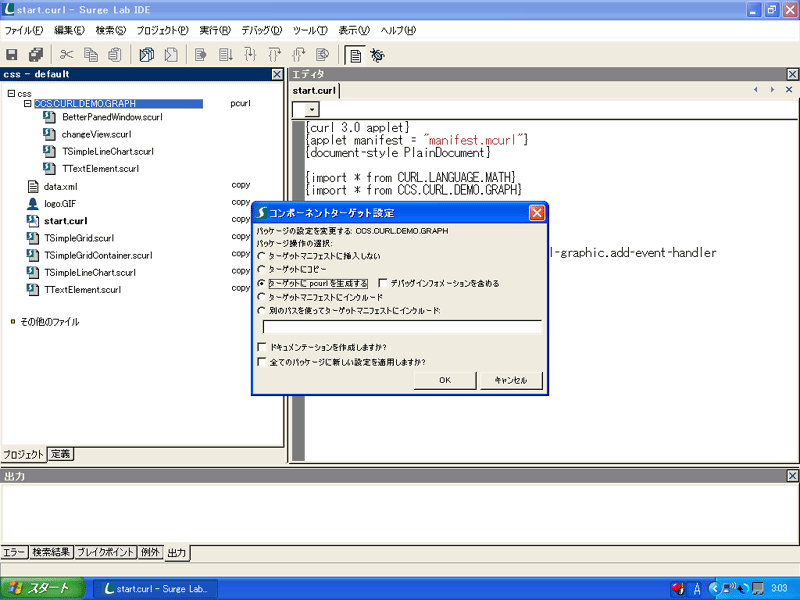Select 'ターゲットにコピー' radio option
The height and width of the screenshot is (600, 800).
pyautogui.click(x=262, y=270)
